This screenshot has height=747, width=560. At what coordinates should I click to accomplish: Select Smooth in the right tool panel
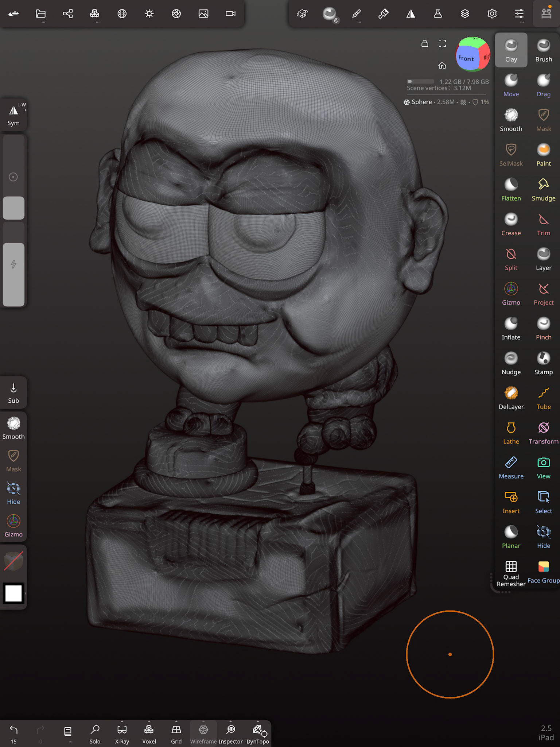tap(511, 120)
